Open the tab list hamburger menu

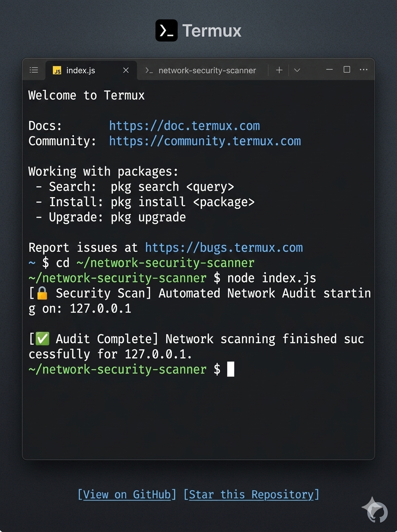tap(34, 70)
